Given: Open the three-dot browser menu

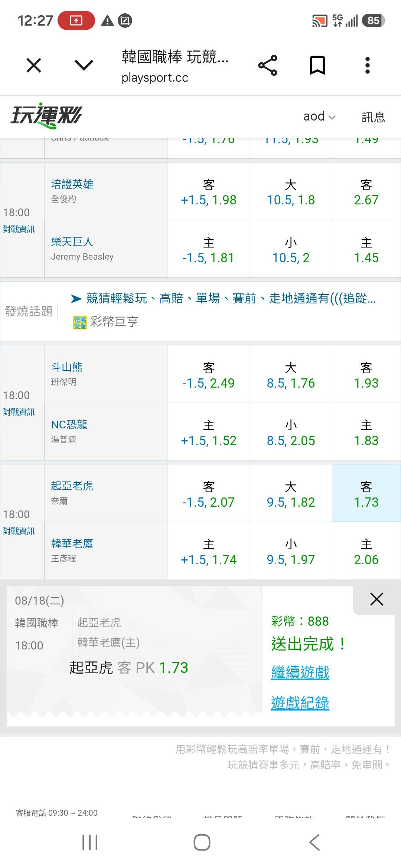Looking at the screenshot, I should (367, 65).
